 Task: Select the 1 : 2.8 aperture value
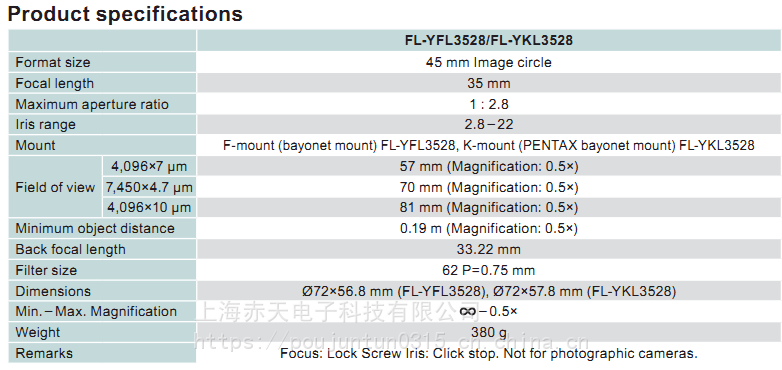tap(489, 104)
